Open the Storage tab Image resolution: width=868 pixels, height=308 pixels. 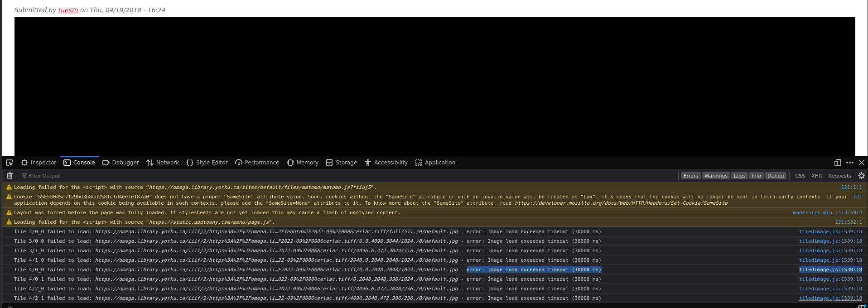click(342, 163)
